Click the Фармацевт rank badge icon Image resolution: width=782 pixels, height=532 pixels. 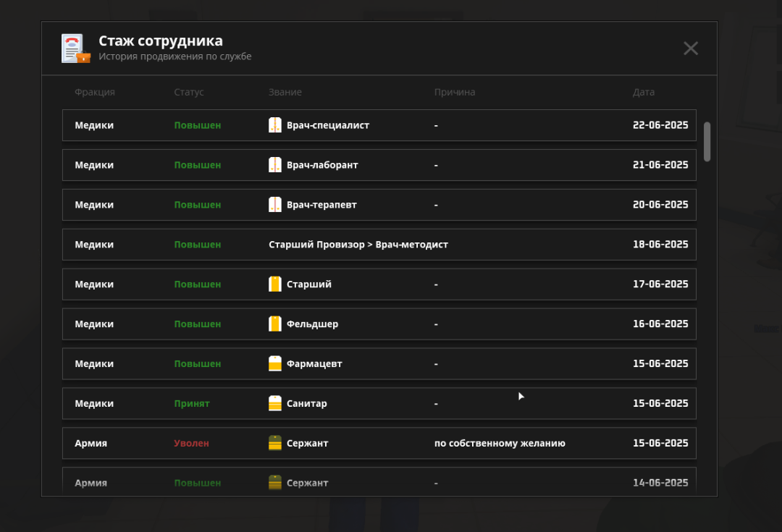(x=275, y=364)
